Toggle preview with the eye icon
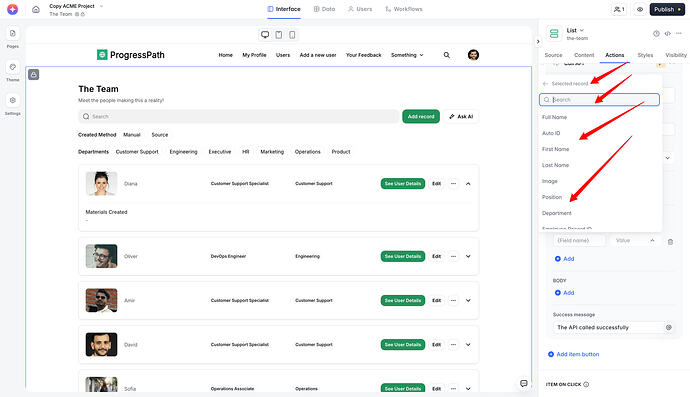The height and width of the screenshot is (397, 690). (x=640, y=9)
